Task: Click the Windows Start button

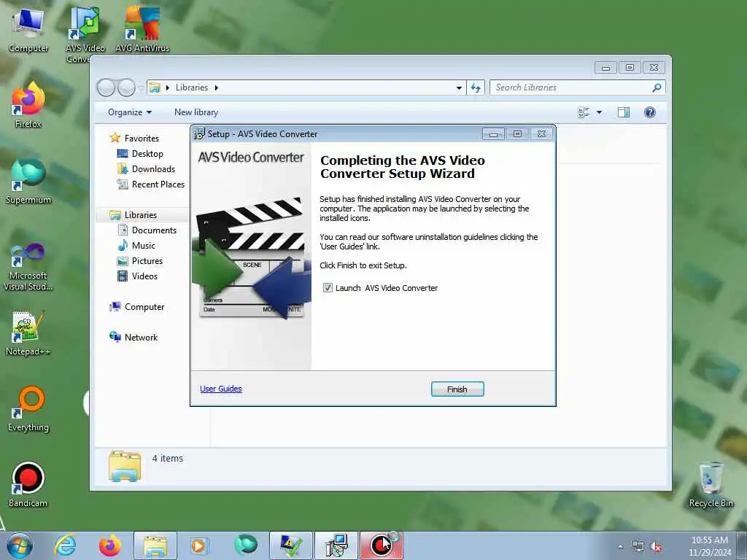Action: [20, 545]
